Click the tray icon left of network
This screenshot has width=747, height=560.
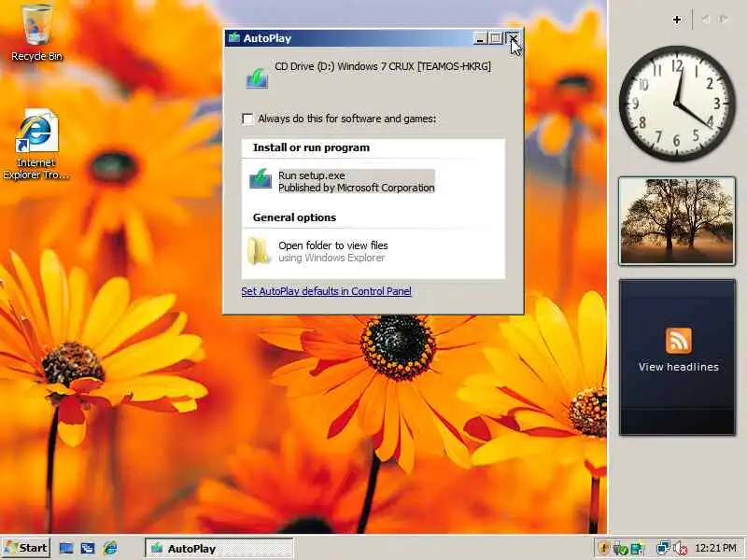tap(638, 548)
